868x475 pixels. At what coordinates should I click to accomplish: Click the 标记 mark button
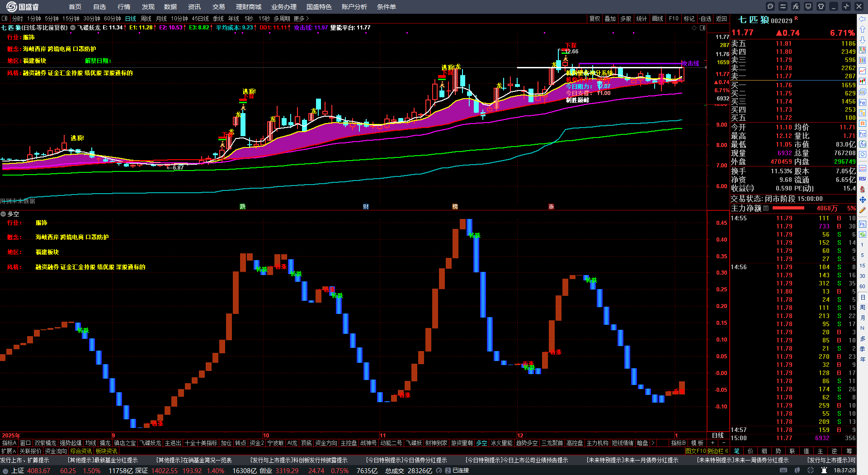click(689, 19)
